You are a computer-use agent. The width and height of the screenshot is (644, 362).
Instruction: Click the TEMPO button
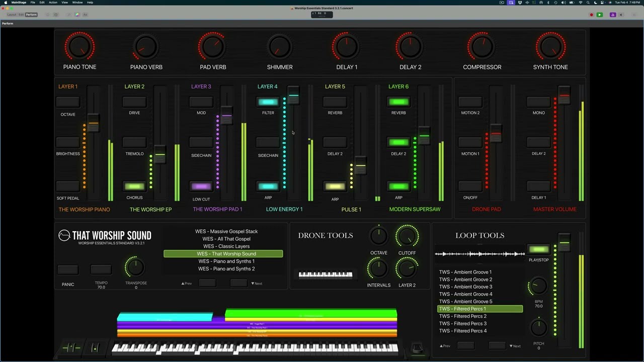(101, 270)
